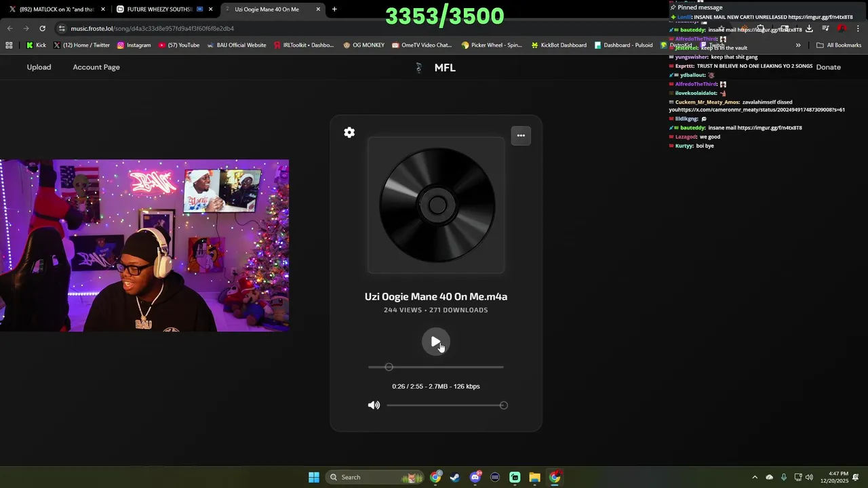Click the Donate button
Screen dimensions: 868x488
click(828, 67)
